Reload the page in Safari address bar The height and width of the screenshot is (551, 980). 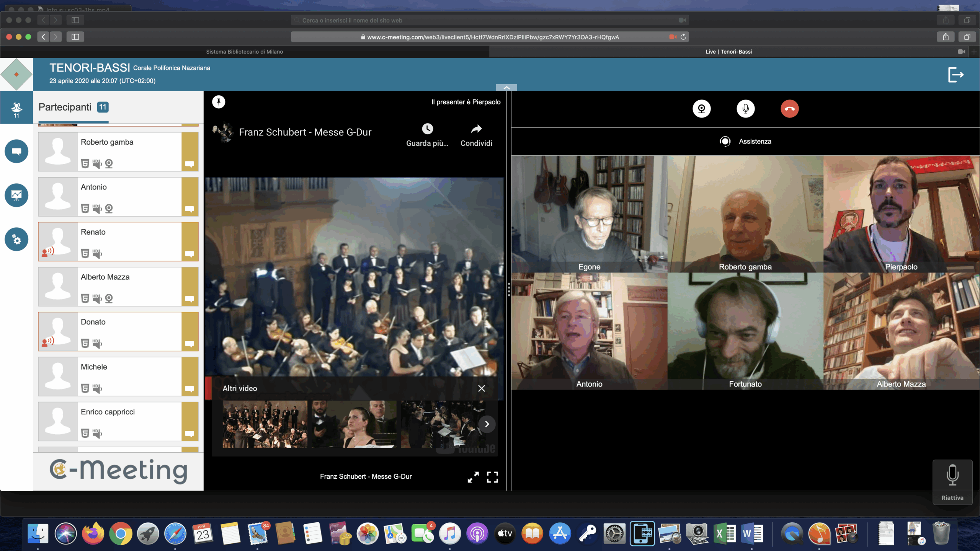(x=683, y=37)
